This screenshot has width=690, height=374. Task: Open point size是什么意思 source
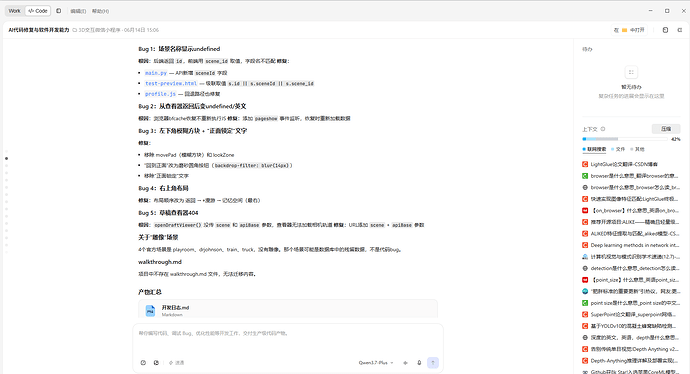click(631, 303)
